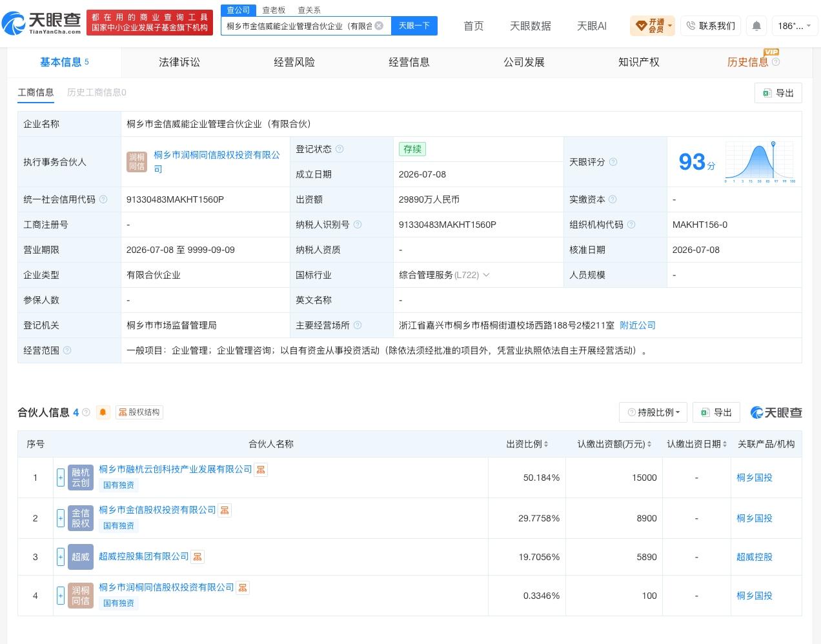Screen dimensions: 821x644
Task: Click 润桐同信 logo in 执行事务合伙人 row
Action: point(137,162)
